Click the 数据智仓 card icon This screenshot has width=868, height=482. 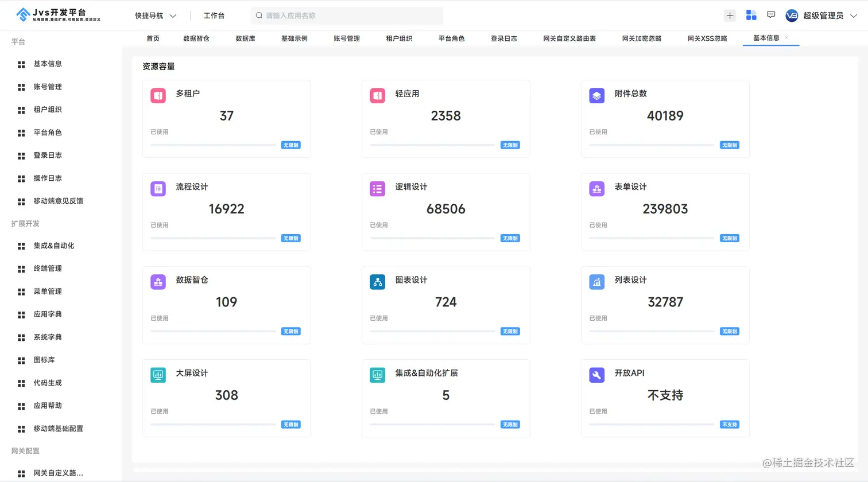click(158, 282)
